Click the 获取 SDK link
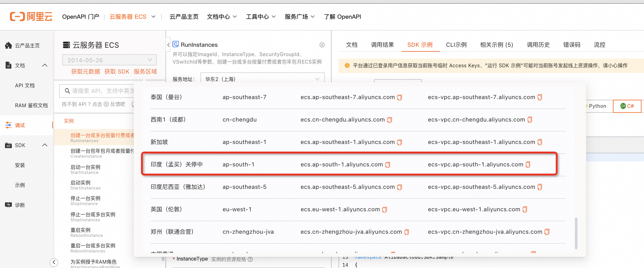Viewport: 644px width, 268px height. click(x=117, y=72)
